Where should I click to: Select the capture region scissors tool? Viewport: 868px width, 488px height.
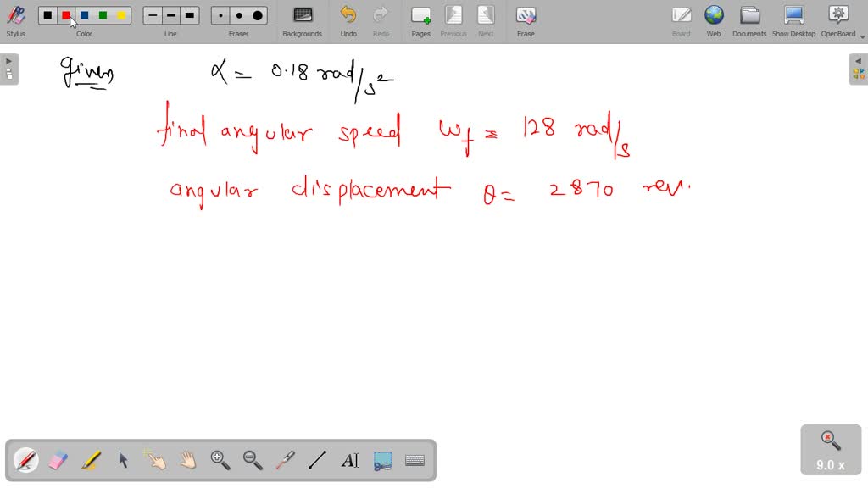click(382, 460)
